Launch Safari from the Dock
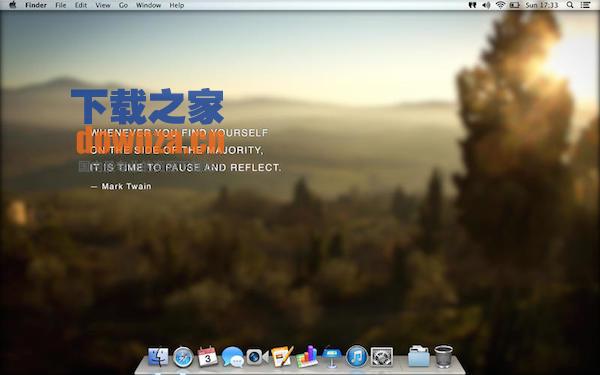 [x=183, y=357]
